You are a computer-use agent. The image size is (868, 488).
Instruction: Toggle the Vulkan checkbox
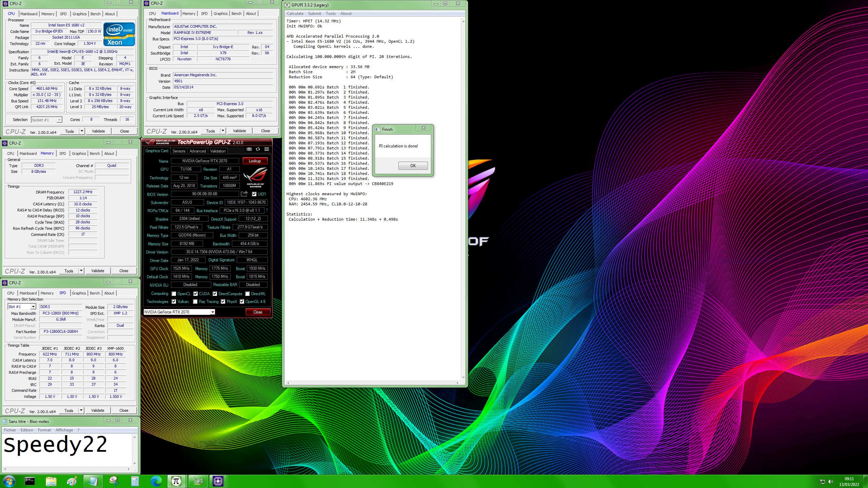[174, 301]
